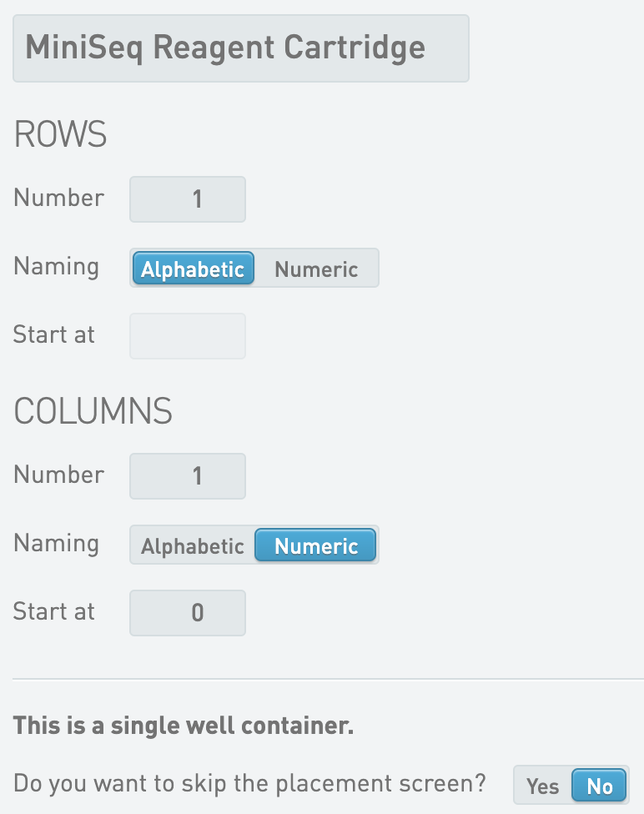This screenshot has width=644, height=814.
Task: Focus the Columns Number input field
Action: tap(188, 476)
